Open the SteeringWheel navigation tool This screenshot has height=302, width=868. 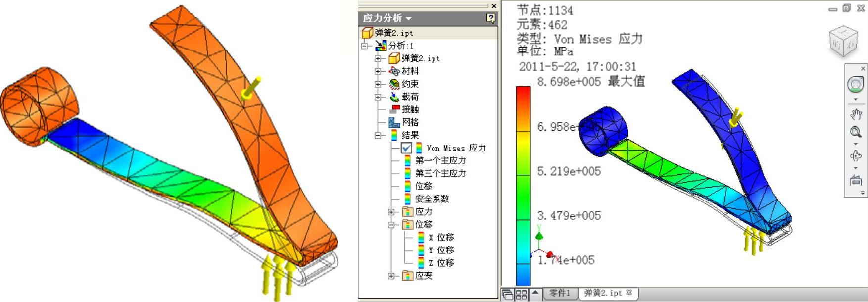(855, 84)
